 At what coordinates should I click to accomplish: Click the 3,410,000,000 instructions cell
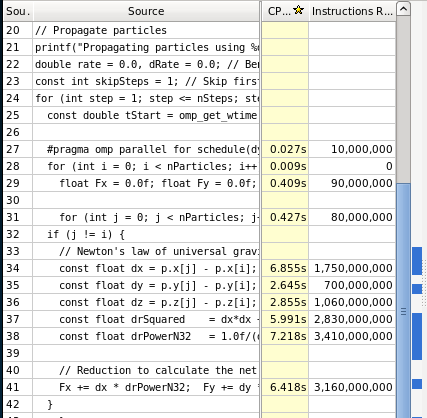pyautogui.click(x=352, y=336)
